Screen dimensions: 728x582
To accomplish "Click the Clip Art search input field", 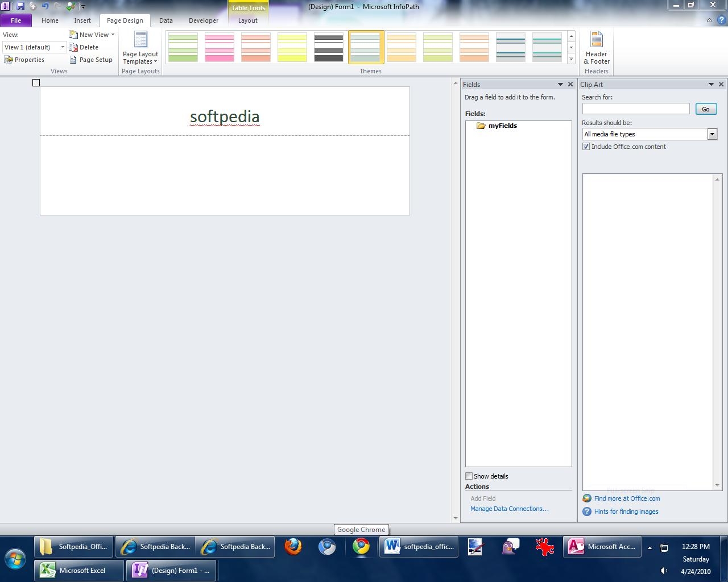I will (x=635, y=109).
